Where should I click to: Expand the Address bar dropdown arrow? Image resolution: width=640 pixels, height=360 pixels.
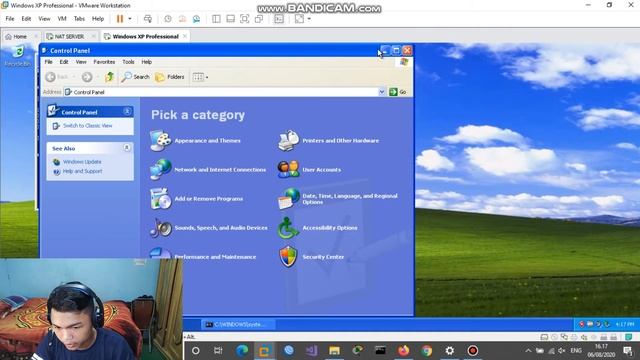(382, 92)
